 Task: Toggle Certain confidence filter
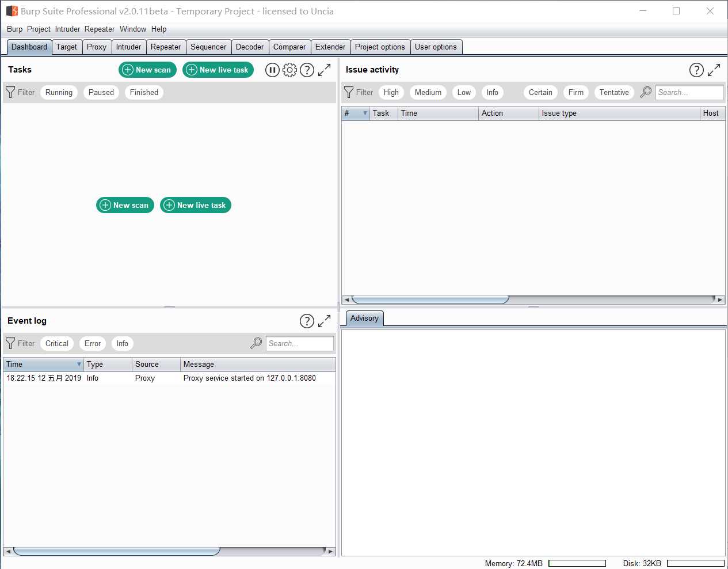click(x=540, y=92)
